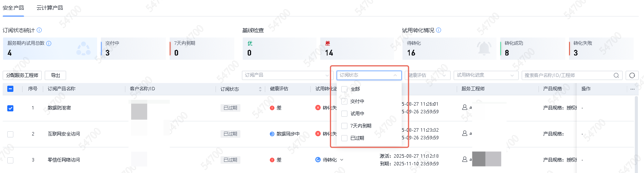644x173 pixels.
Task: Click the 导出 export button
Action: [55, 75]
